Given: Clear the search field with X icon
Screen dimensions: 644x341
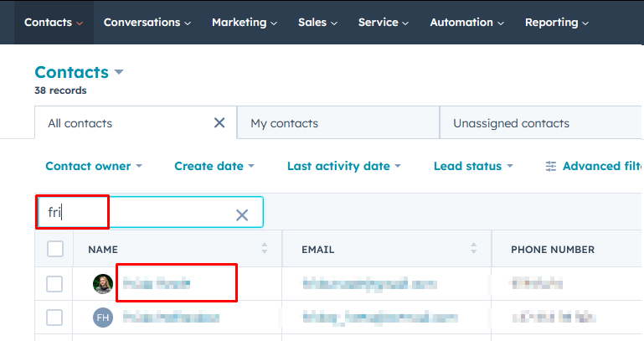Looking at the screenshot, I should [242, 215].
